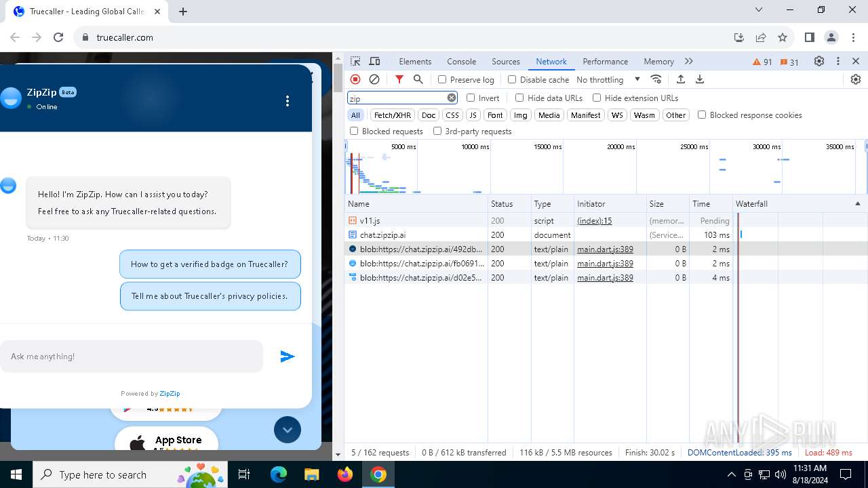868x488 pixels.
Task: Open DevTools customize three-dot menu
Action: 838,61
